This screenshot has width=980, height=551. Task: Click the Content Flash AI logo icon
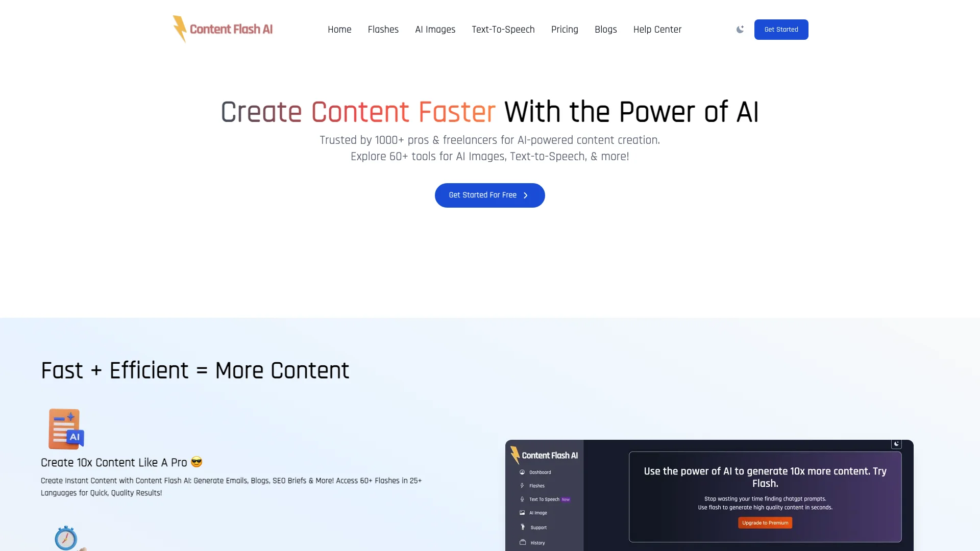[x=179, y=29]
